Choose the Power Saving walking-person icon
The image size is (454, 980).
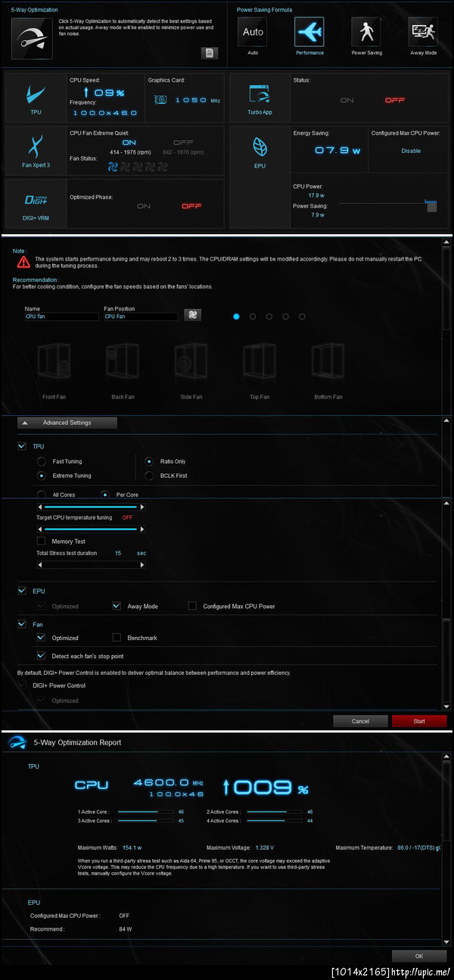pos(366,32)
